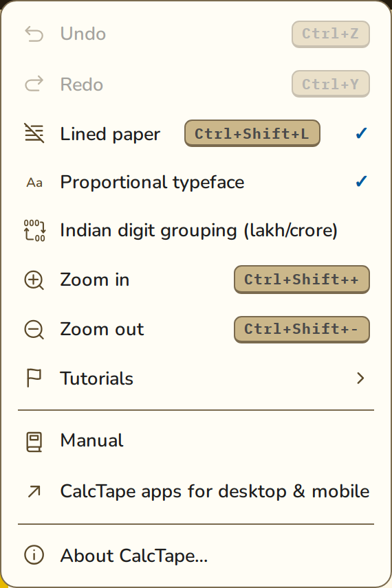Screen dimensions: 392x588
Task: Click the About info circle icon
Action: pos(34,554)
